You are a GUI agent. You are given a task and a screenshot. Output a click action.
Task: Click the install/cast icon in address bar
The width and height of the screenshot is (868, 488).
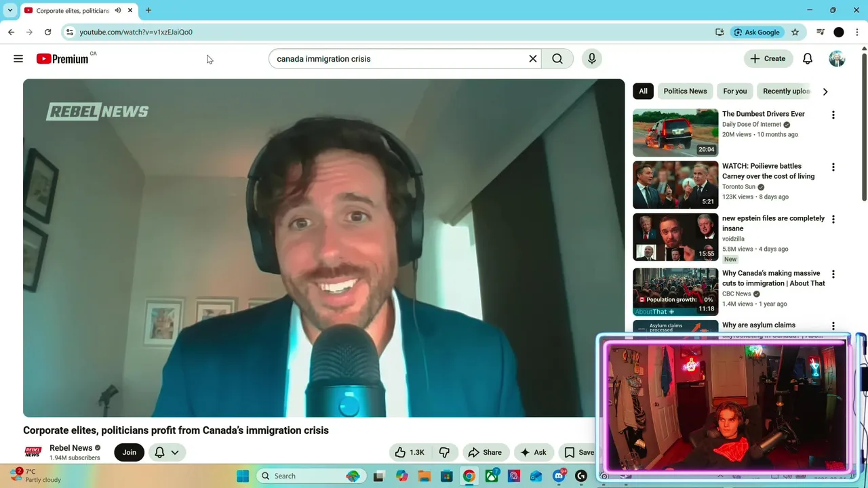[x=719, y=32]
